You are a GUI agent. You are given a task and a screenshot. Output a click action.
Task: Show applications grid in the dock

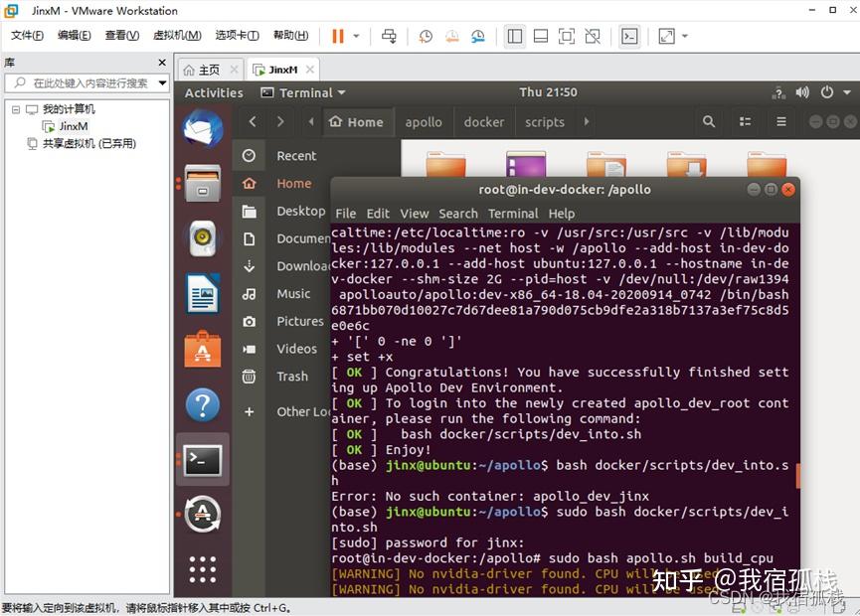[203, 569]
